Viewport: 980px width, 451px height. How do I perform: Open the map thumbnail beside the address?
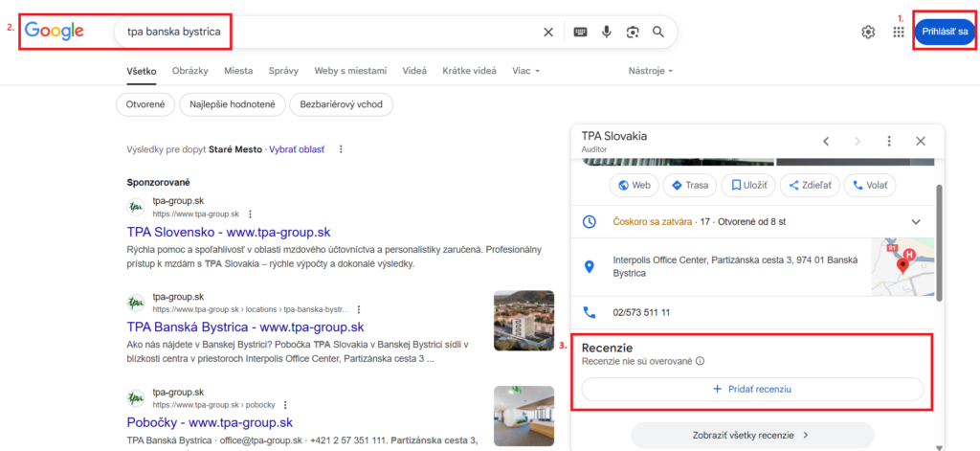[x=902, y=267]
